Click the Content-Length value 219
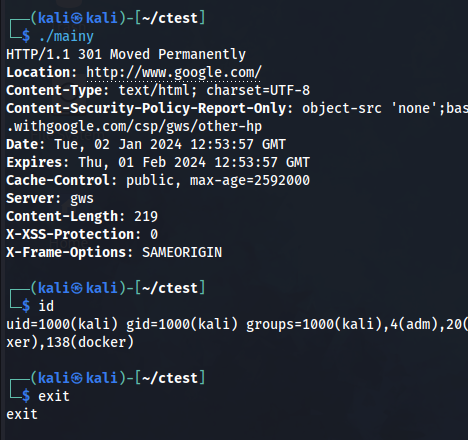The image size is (468, 440). click(146, 216)
